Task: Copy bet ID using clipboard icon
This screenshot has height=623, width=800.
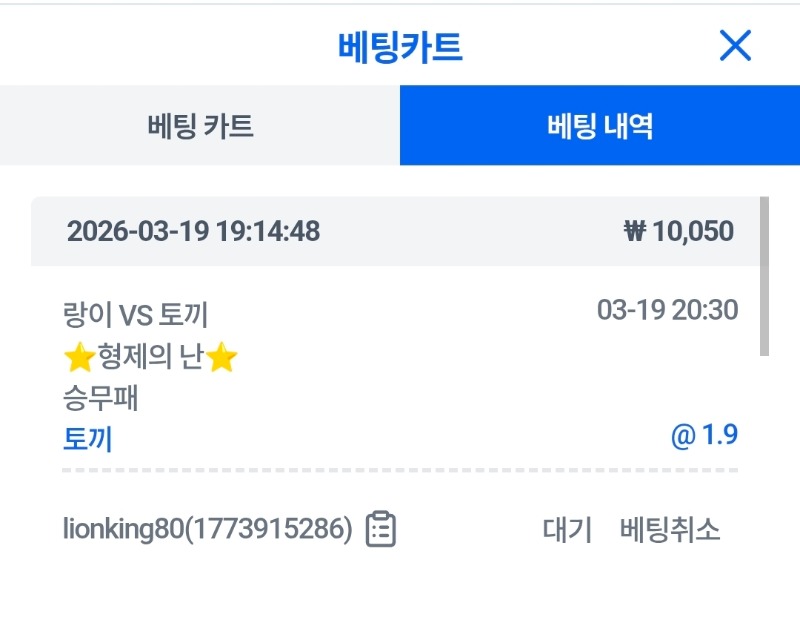Action: 380,529
